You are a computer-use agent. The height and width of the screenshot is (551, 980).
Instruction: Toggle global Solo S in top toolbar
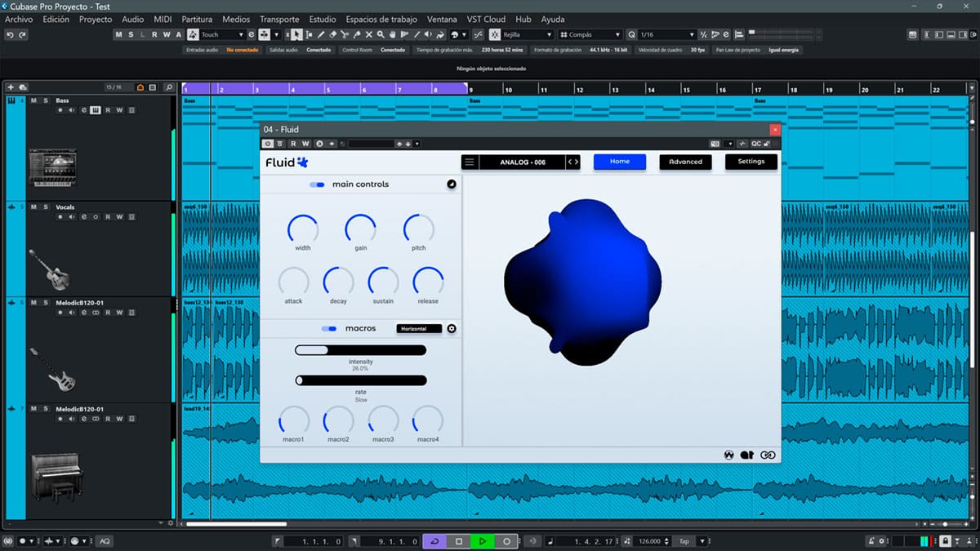click(x=131, y=34)
